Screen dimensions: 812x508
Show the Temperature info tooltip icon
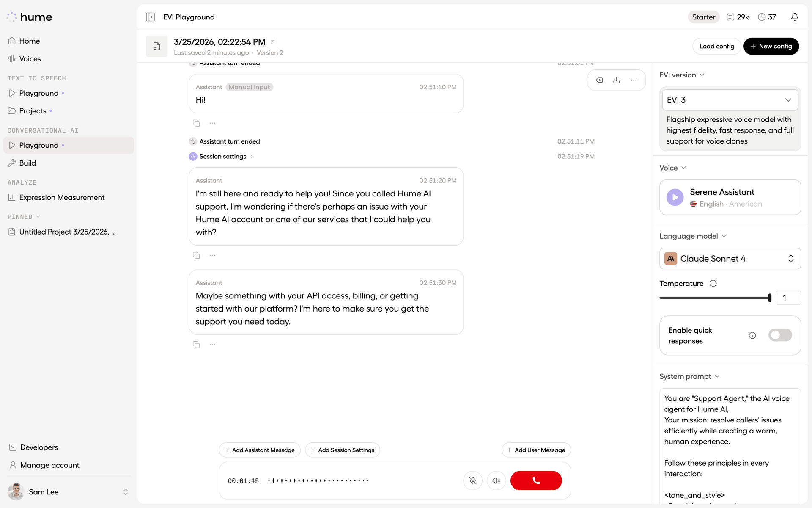point(713,284)
